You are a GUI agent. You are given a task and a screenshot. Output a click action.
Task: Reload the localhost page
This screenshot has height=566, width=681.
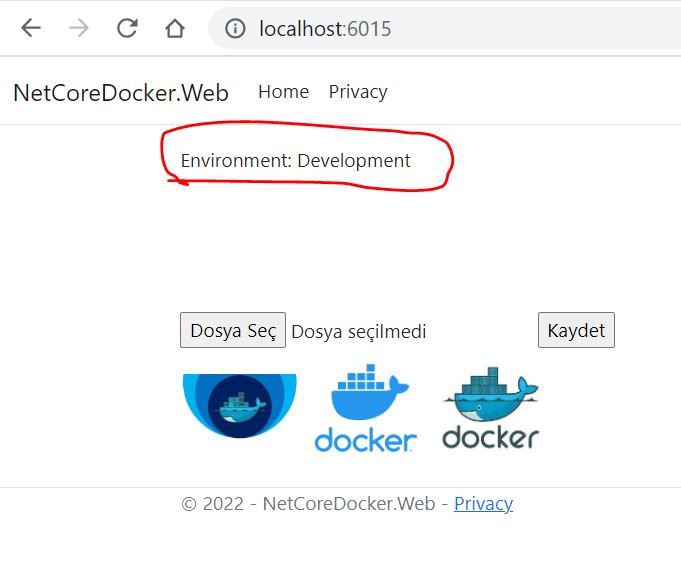127,29
